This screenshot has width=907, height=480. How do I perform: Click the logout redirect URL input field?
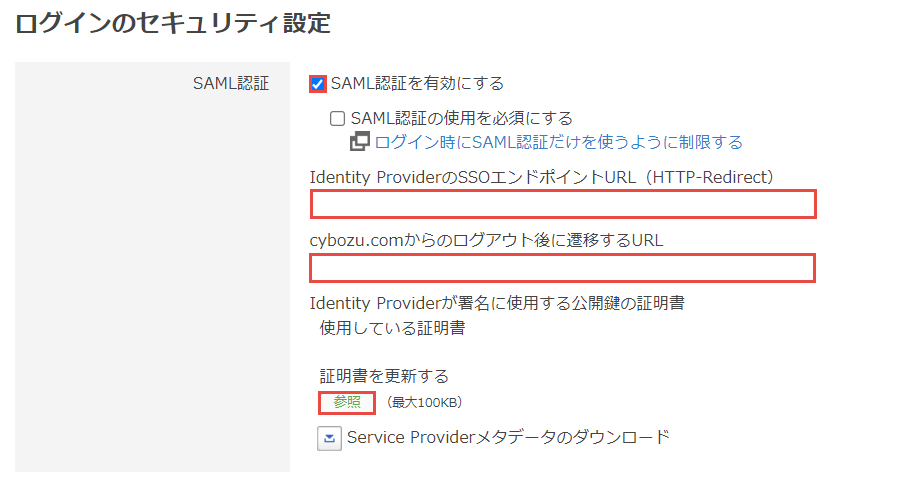(563, 268)
